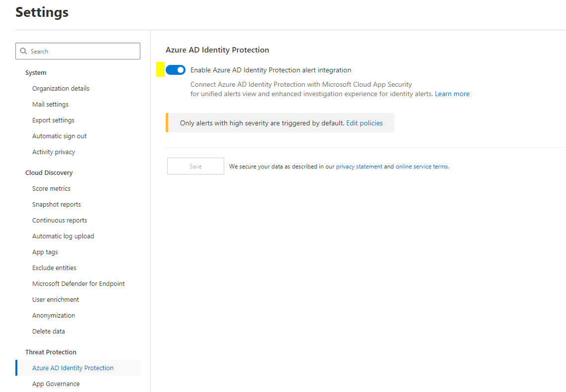
Task: Open Automatic sign out page
Action: [x=59, y=136]
